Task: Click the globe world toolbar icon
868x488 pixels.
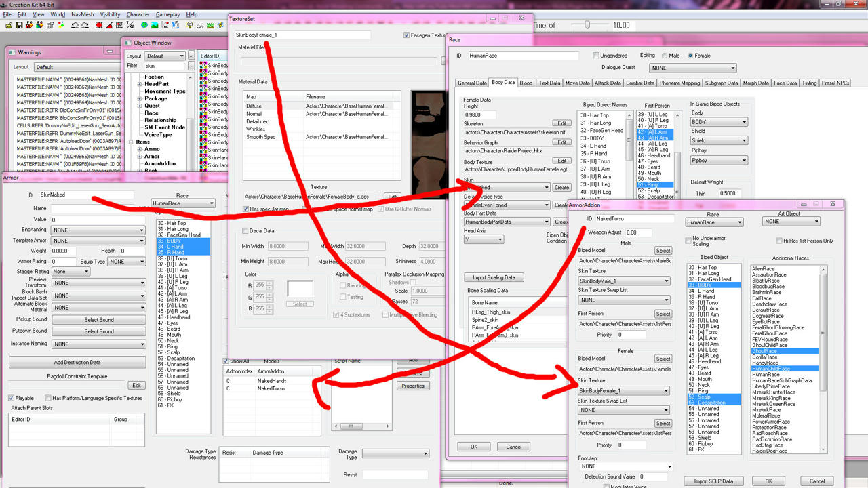Action: pyautogui.click(x=144, y=26)
